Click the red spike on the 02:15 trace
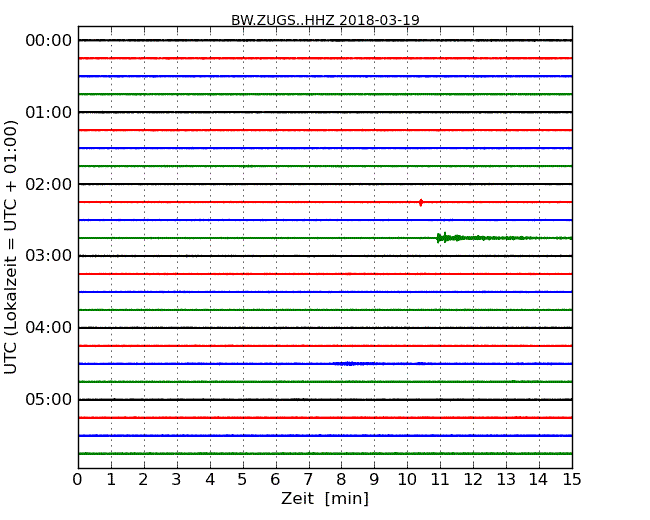The height and width of the screenshot is (520, 650). point(421,202)
